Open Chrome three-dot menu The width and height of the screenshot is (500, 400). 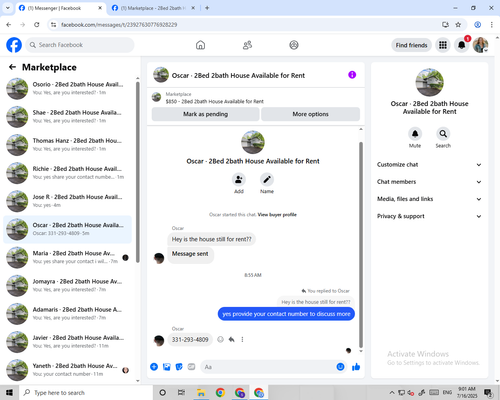click(492, 25)
